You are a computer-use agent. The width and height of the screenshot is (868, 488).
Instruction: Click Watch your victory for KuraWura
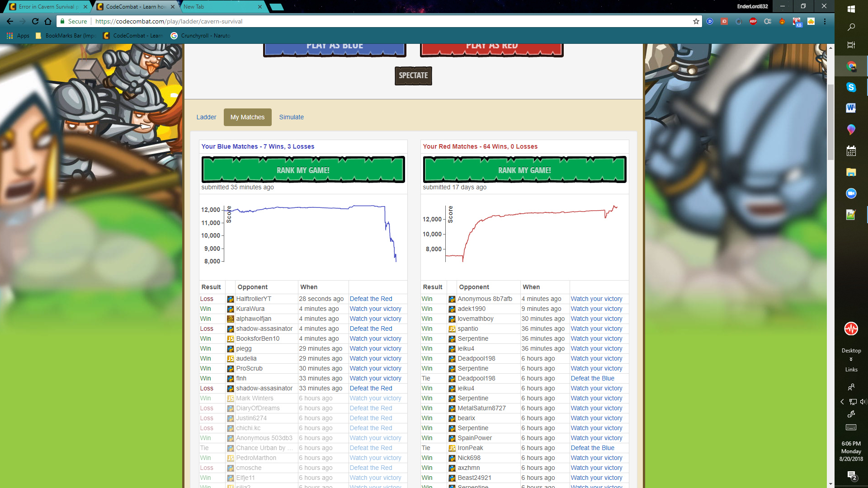coord(375,309)
